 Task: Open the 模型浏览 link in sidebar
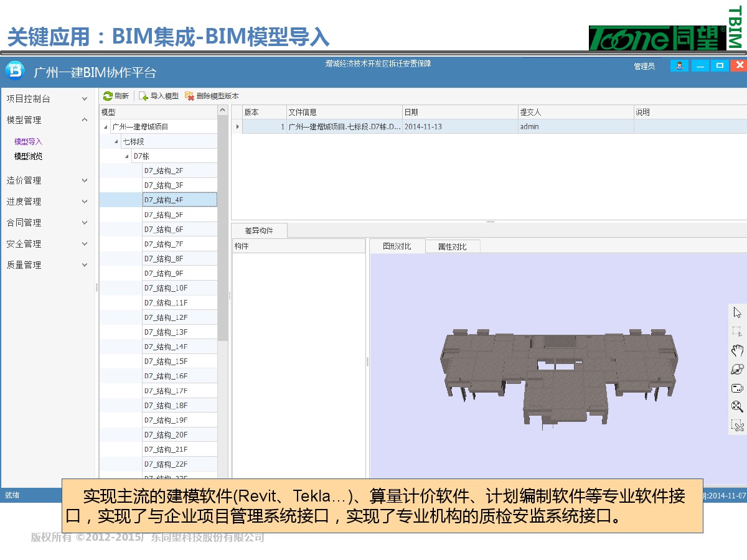[x=29, y=156]
